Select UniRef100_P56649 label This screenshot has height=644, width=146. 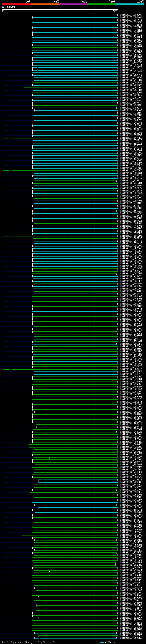(131, 178)
